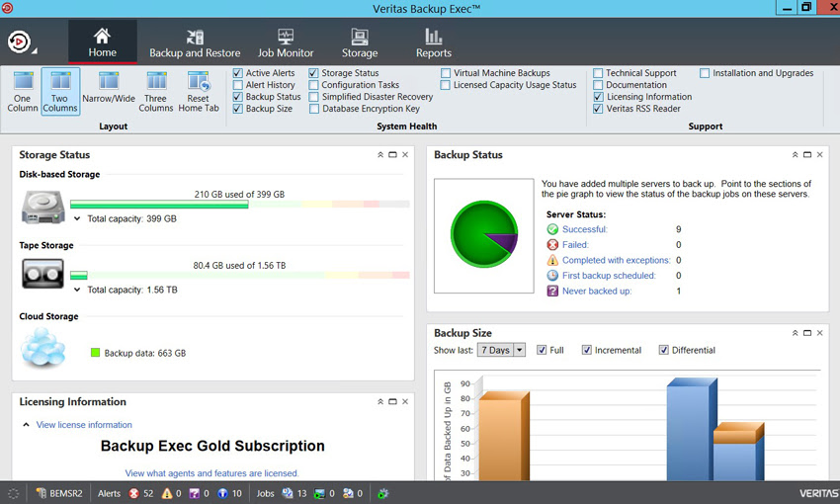Viewport: 840px width, 504px height.
Task: Click the Never backed up link
Action: (596, 292)
